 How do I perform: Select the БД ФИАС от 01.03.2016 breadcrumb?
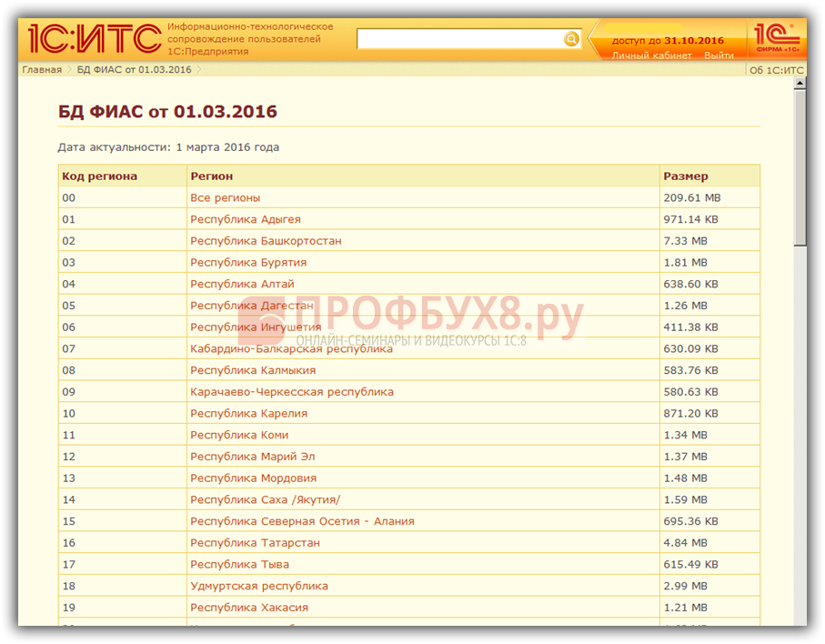click(x=134, y=70)
